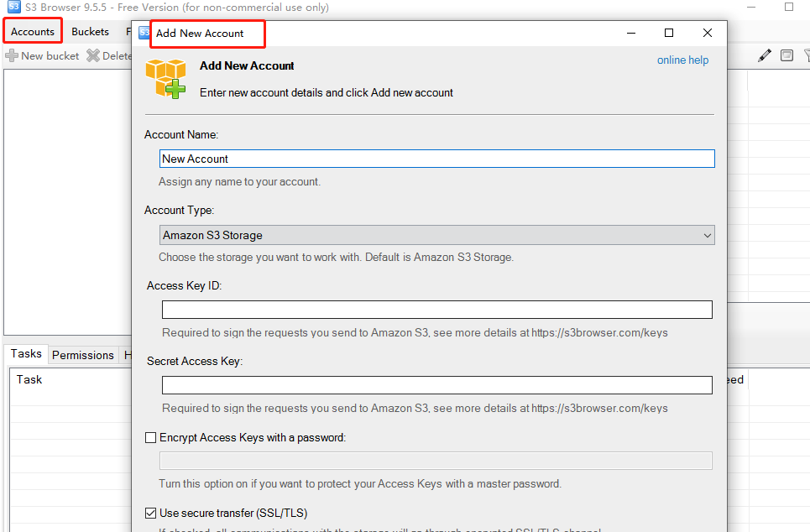Click the window-shaped icon beside the pencil

point(786,55)
